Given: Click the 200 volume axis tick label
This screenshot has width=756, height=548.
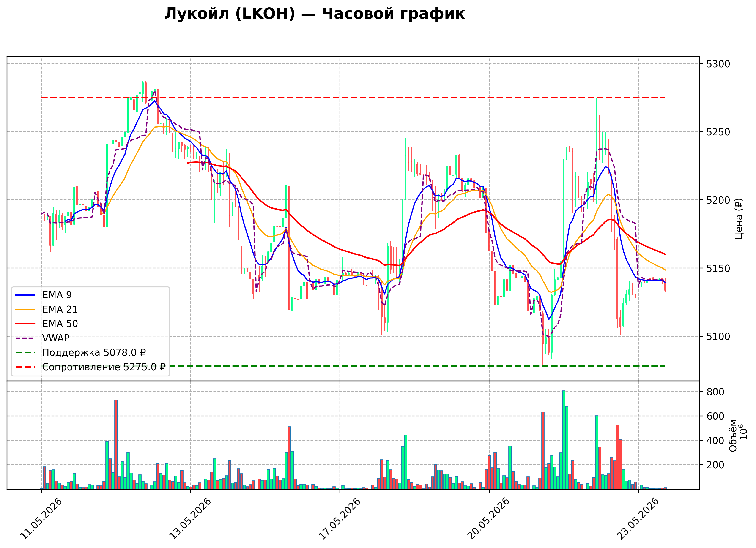Looking at the screenshot, I should 716,465.
